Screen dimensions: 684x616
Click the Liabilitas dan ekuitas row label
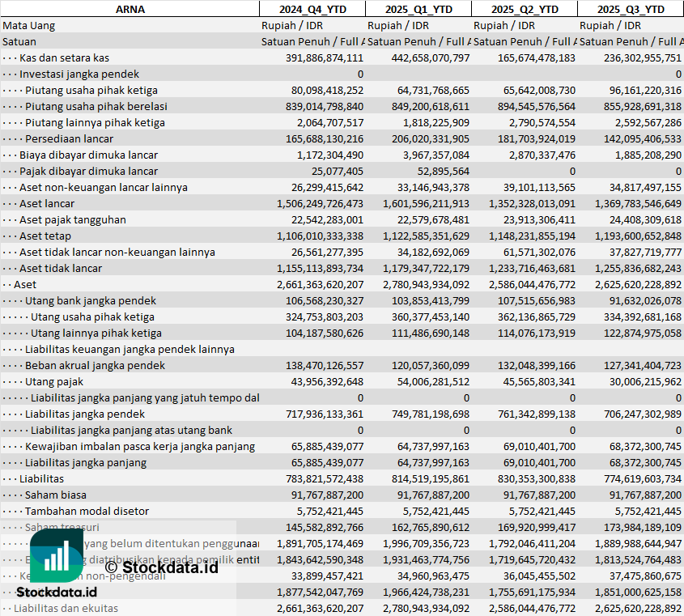point(66,608)
